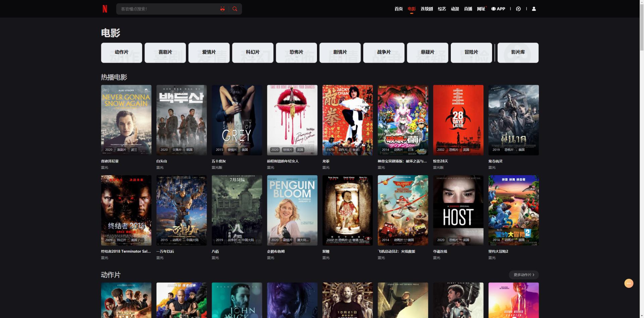Open the 网址 navigation item

[x=481, y=9]
